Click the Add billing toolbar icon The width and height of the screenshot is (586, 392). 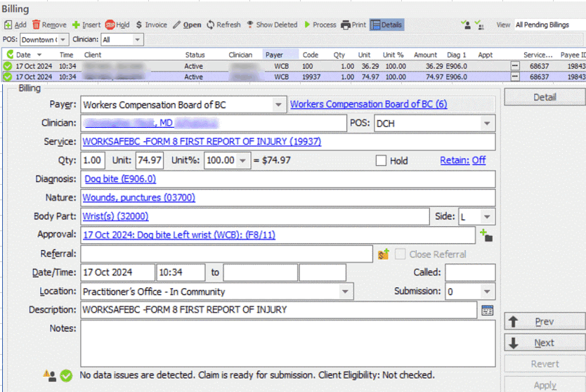coord(8,25)
